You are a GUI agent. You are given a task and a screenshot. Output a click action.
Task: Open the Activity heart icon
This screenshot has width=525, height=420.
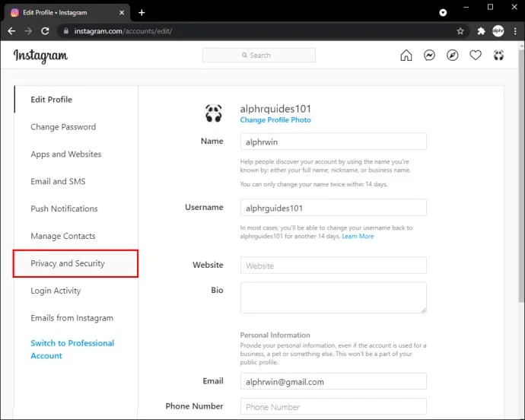[476, 56]
